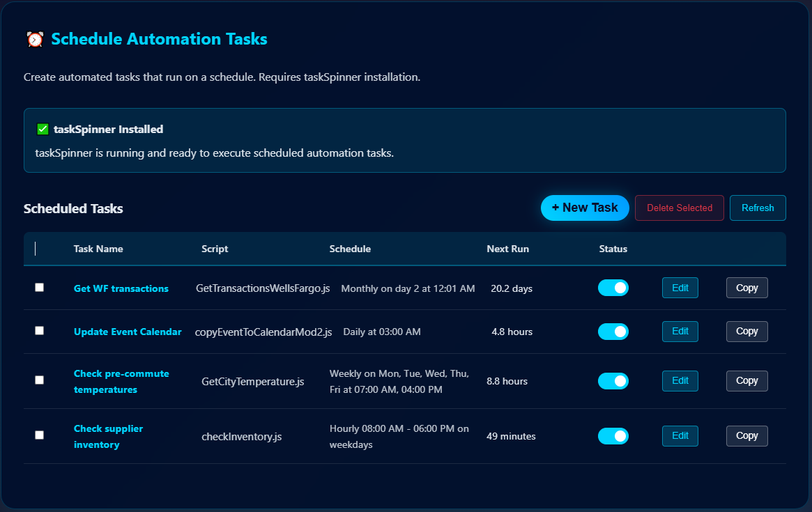
Task: Open the Get WF transactions task link
Action: (x=121, y=288)
